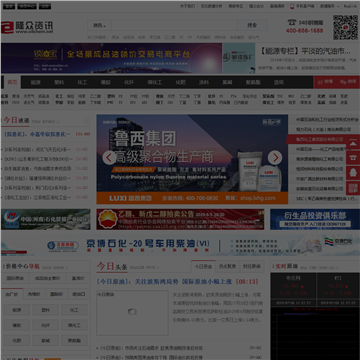Screen dimensions: 360x360
Task: Select 国际原油 tab in price center
Action: 15,278
